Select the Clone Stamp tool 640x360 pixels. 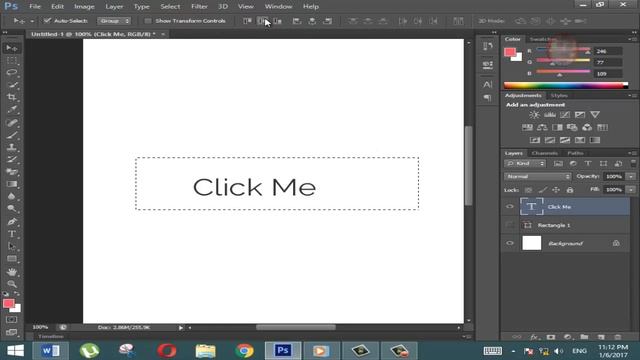pos(11,147)
